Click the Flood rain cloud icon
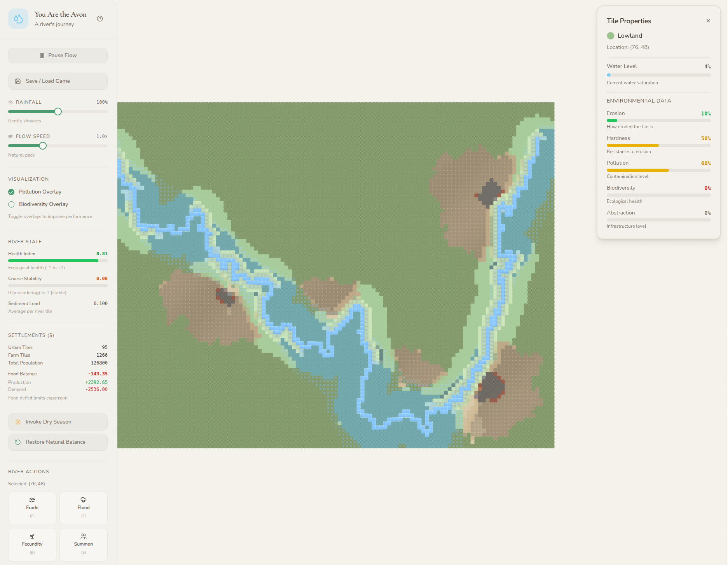 84,500
